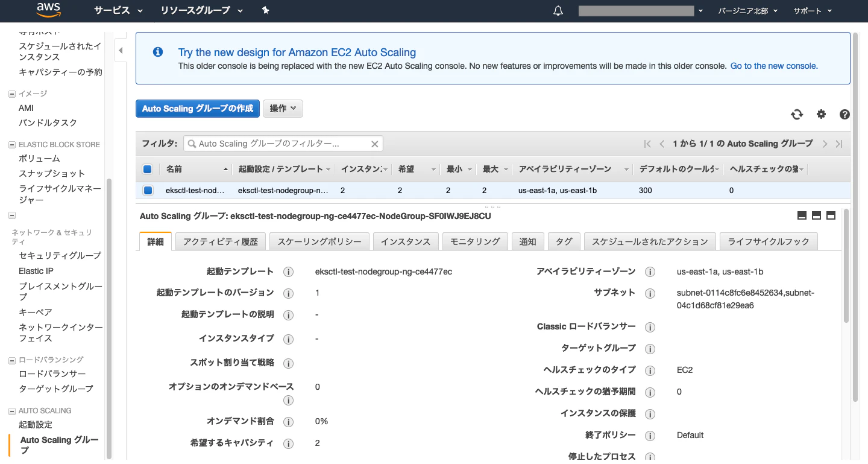This screenshot has width=868, height=464.
Task: Click the AWS logo icon
Action: [x=48, y=10]
